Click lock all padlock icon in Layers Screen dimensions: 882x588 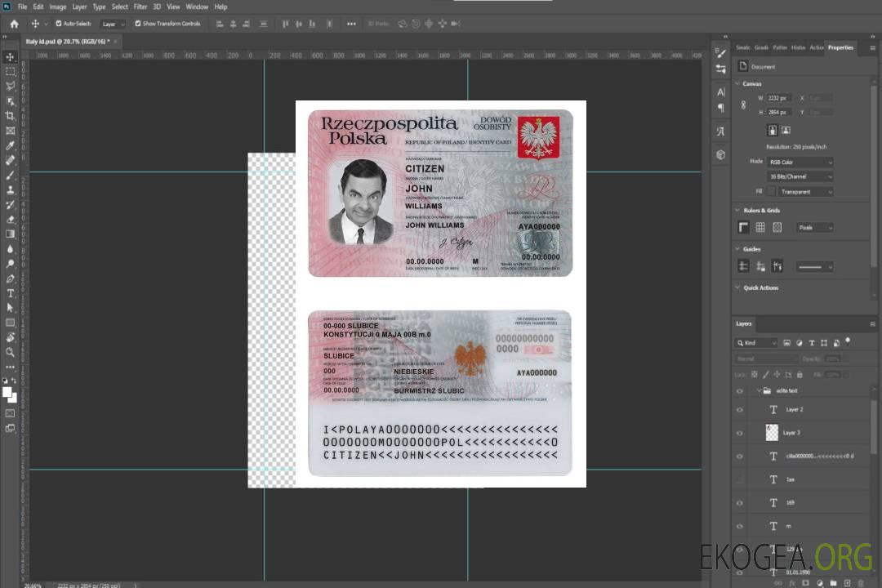coord(800,374)
